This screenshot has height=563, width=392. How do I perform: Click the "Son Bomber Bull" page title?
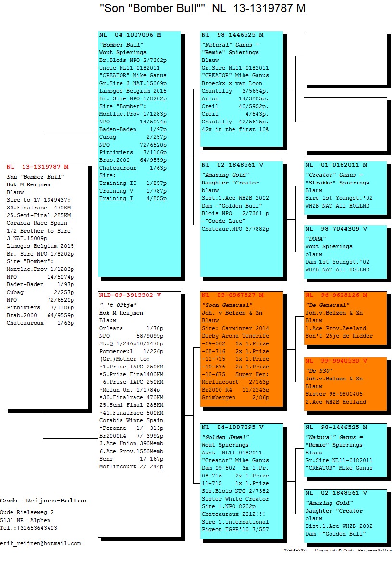tap(202, 8)
